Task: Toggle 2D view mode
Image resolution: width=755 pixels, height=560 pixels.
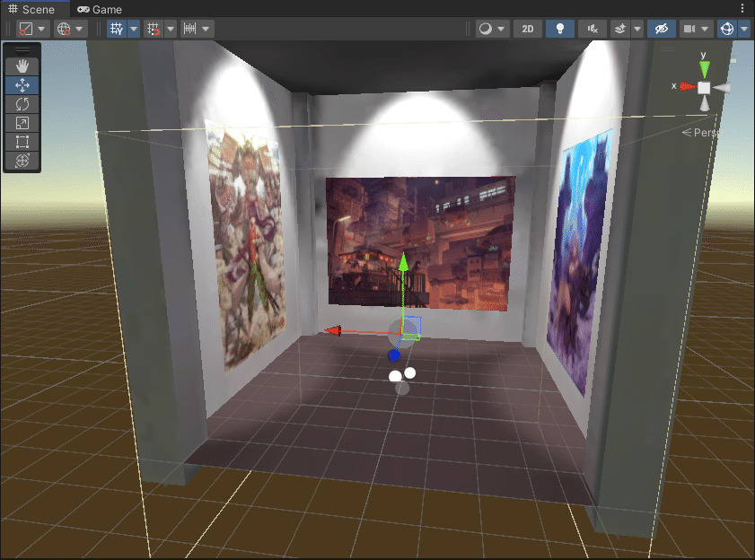Action: tap(528, 29)
